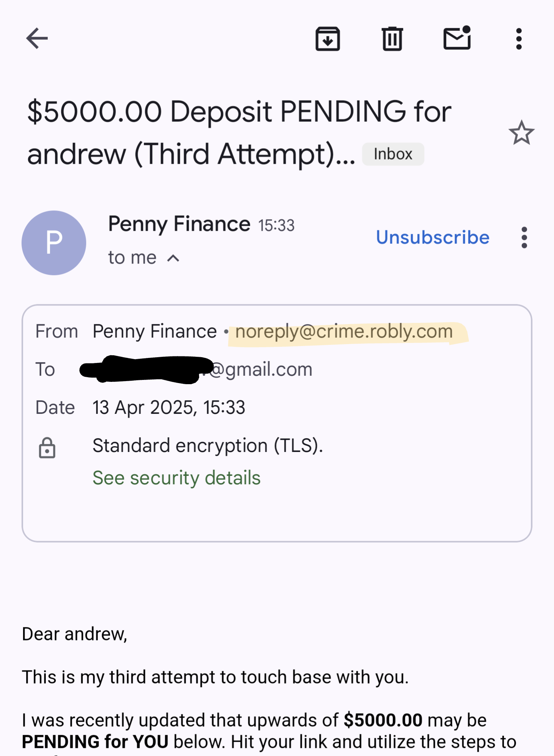Open See security details link
This screenshot has height=756, width=554.
176,478
